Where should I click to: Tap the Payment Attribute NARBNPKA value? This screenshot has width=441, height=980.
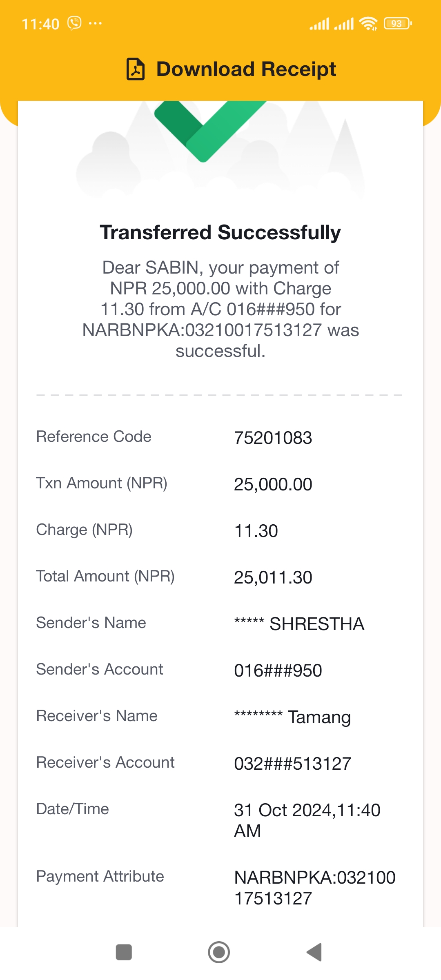click(314, 888)
